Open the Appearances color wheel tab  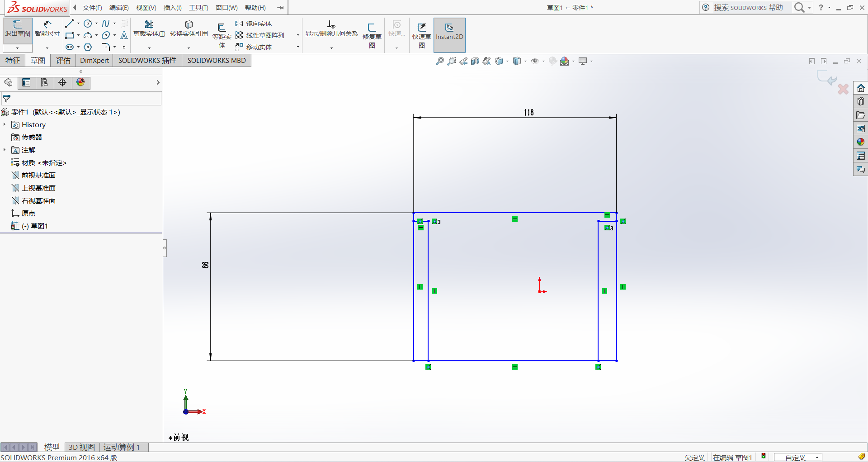coord(80,82)
